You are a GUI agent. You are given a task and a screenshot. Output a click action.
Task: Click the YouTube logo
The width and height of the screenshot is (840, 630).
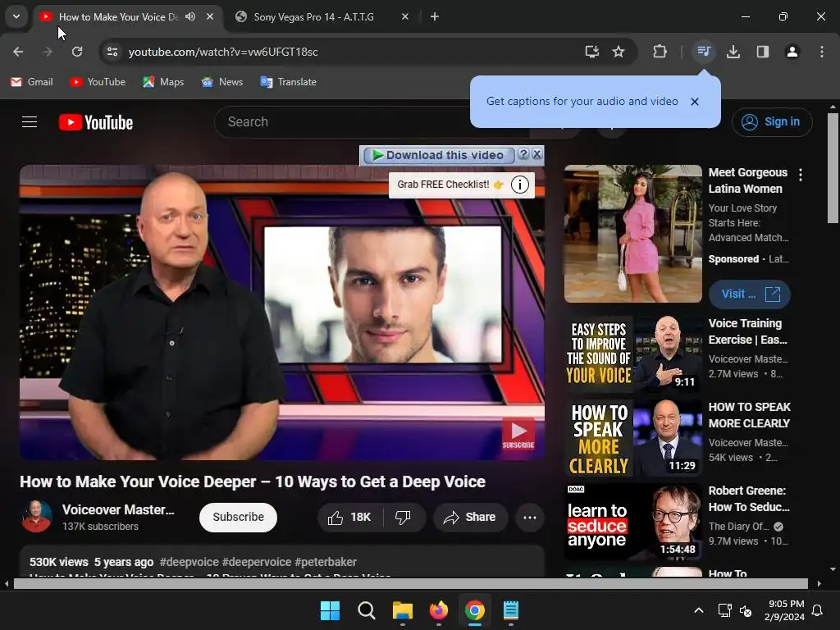point(96,122)
